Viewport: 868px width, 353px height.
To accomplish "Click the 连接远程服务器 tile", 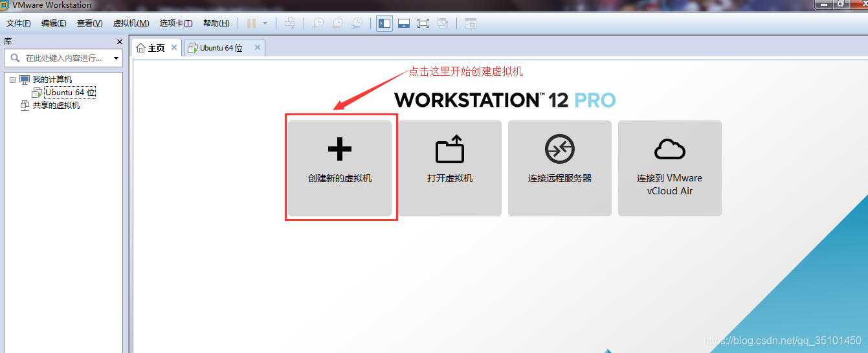I will (x=560, y=168).
